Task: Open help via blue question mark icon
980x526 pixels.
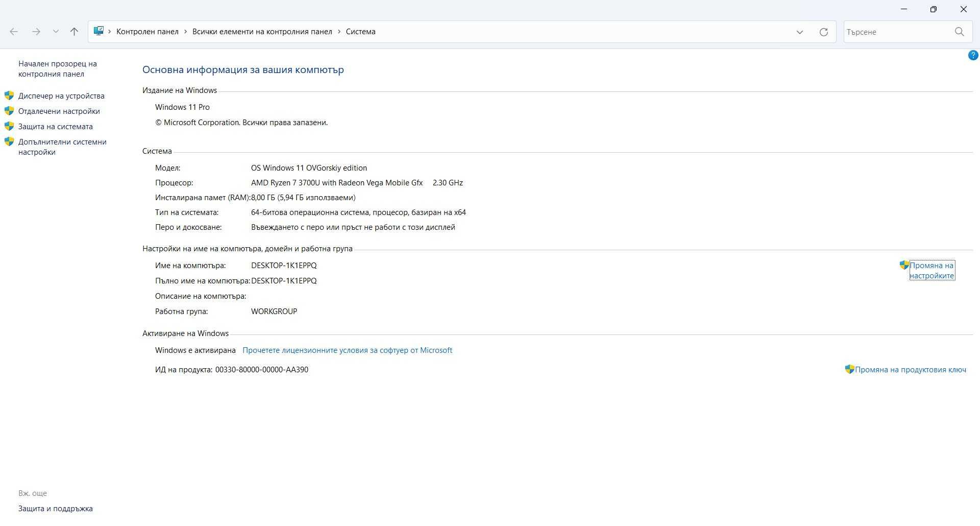Action: [x=973, y=55]
